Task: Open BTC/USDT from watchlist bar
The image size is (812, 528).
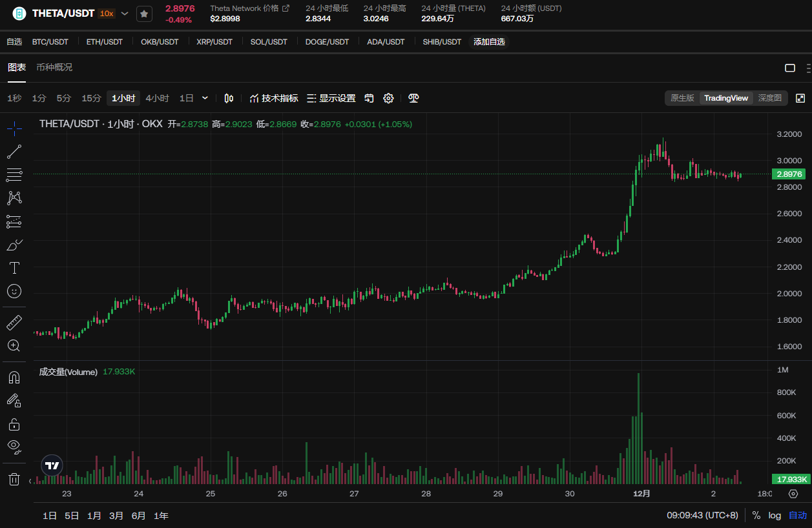Action: pos(50,42)
